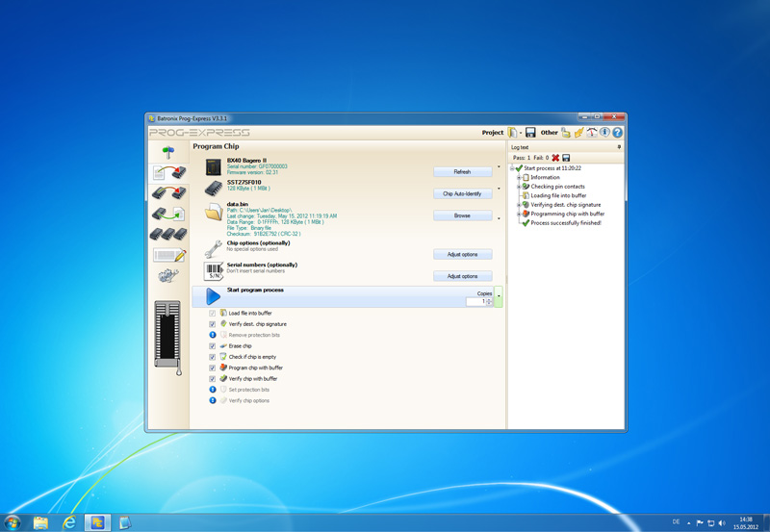Click the data.bin folder icon

[214, 212]
